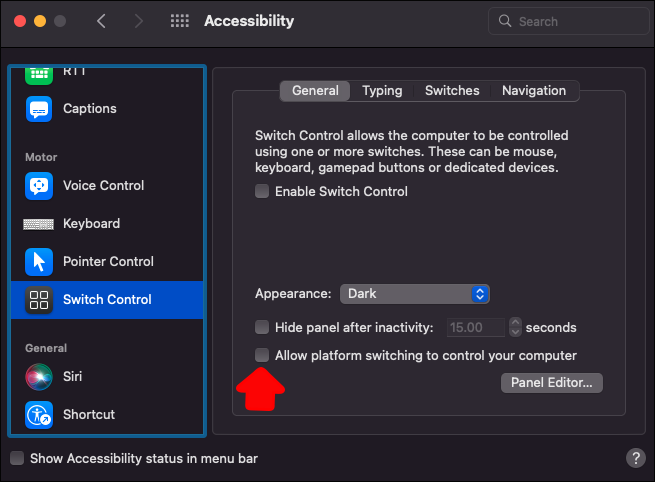Select the Shortcut accessibility icon
The height and width of the screenshot is (482, 655).
(39, 415)
